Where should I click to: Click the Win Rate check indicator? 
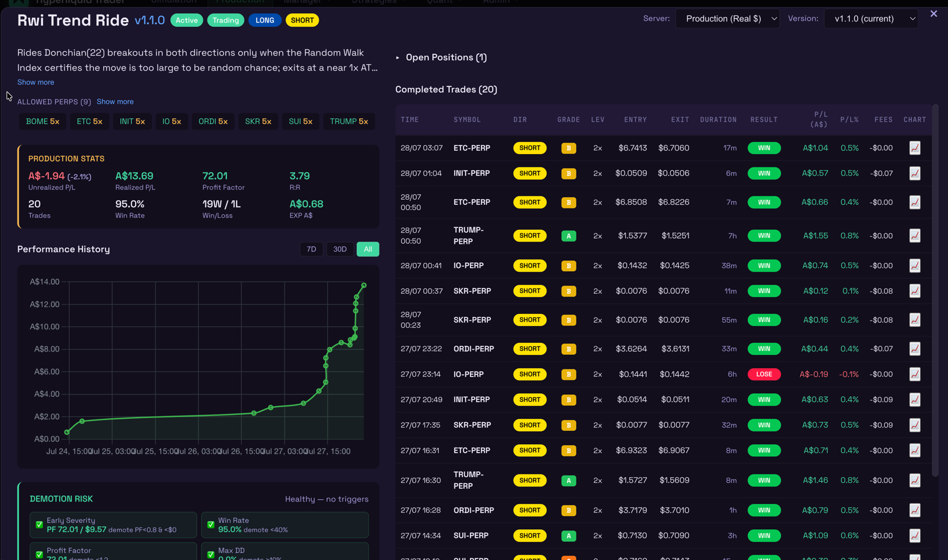(211, 525)
